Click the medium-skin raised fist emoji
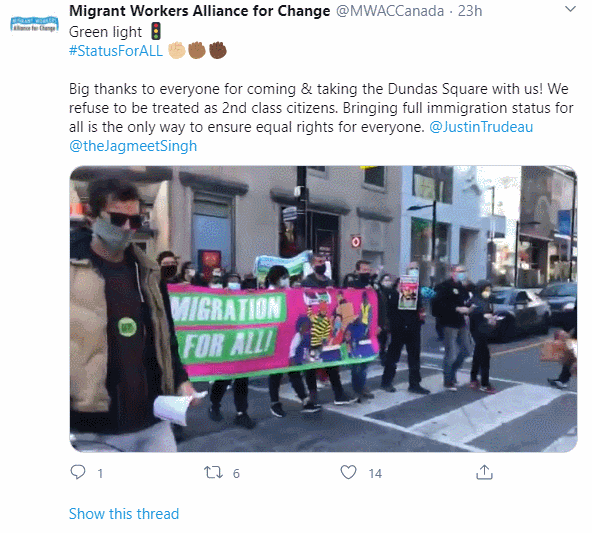This screenshot has height=533, width=592. click(197, 50)
